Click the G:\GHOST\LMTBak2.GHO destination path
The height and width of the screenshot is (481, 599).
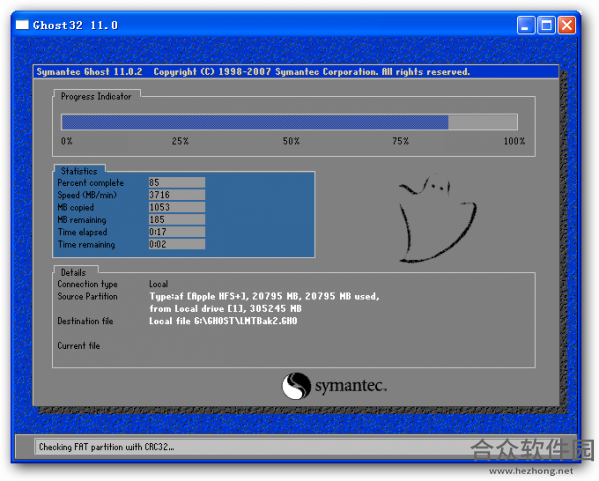click(246, 321)
